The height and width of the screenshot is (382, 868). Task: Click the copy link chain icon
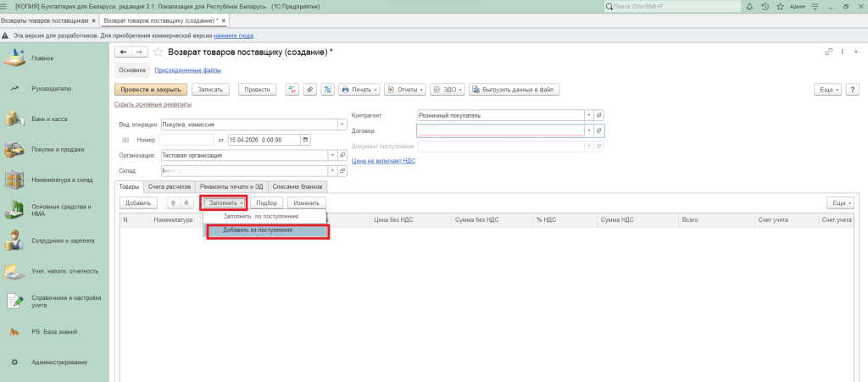click(x=828, y=53)
